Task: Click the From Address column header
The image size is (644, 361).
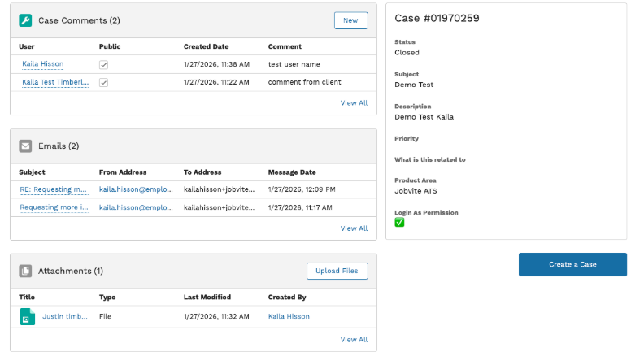Action: pyautogui.click(x=123, y=172)
